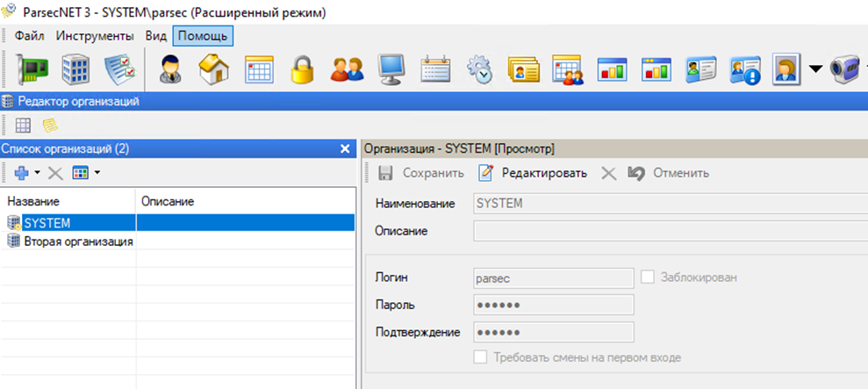The height and width of the screenshot is (389, 868).
Task: Click the Наименование input field
Action: point(669,204)
